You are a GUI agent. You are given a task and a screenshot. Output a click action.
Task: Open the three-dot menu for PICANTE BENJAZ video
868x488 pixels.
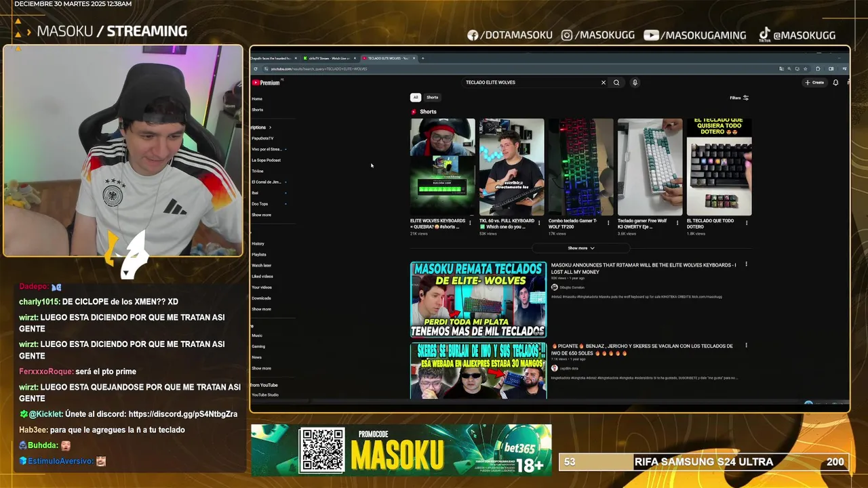[x=746, y=345]
